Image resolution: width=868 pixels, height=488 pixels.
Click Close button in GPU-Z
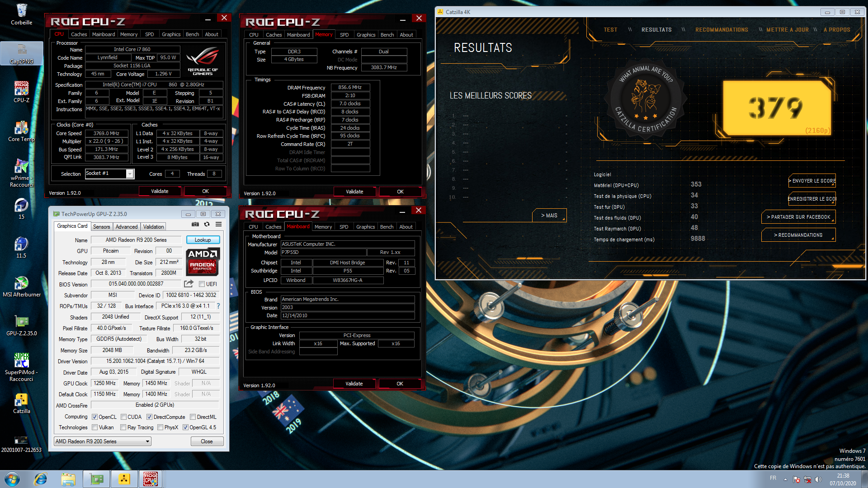207,441
